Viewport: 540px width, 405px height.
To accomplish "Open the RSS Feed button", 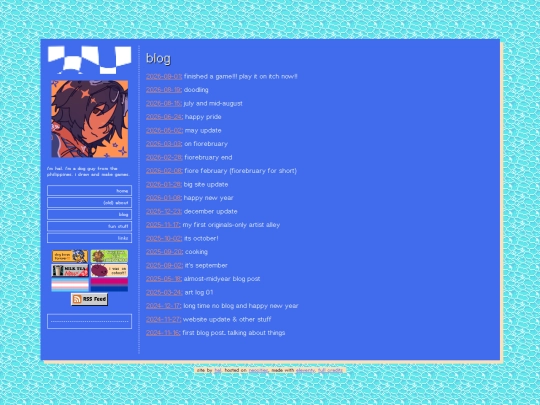I will (90, 299).
